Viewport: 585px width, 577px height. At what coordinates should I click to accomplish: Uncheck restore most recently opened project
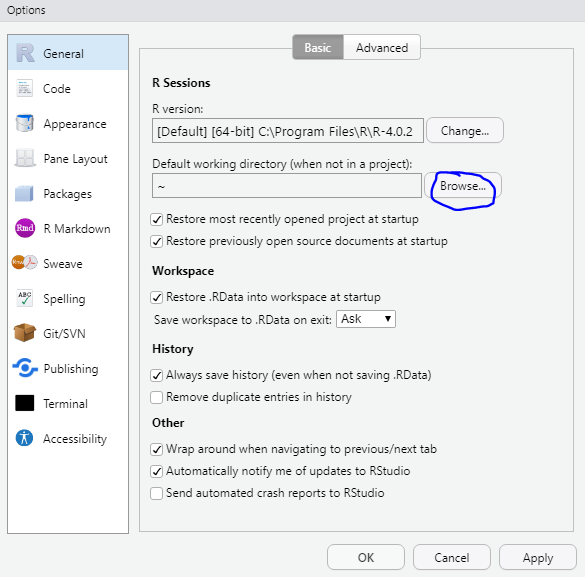(x=157, y=219)
